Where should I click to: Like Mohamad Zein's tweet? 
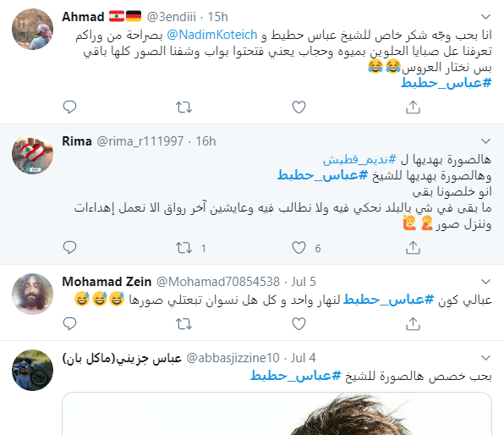click(299, 323)
